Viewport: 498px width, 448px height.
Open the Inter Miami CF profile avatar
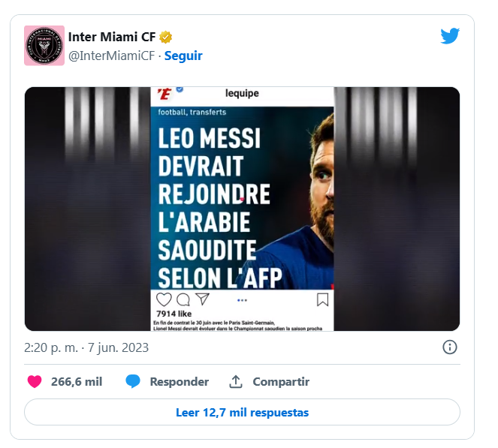(44, 45)
